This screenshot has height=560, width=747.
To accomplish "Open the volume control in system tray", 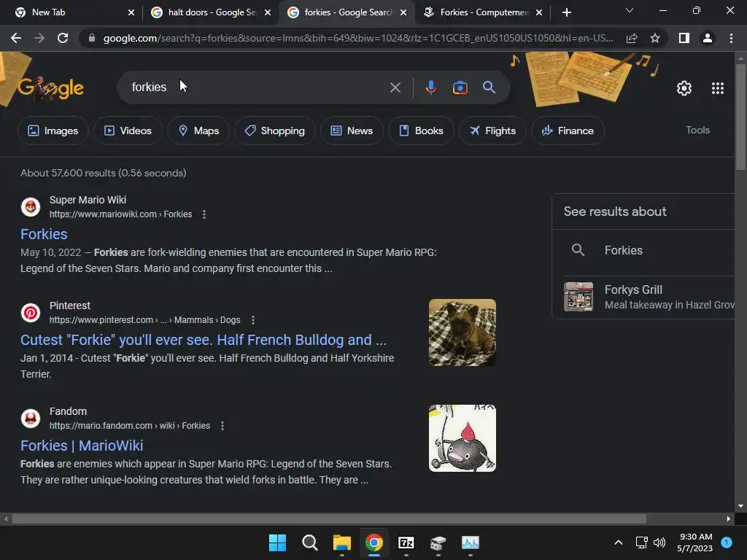I will 659,542.
